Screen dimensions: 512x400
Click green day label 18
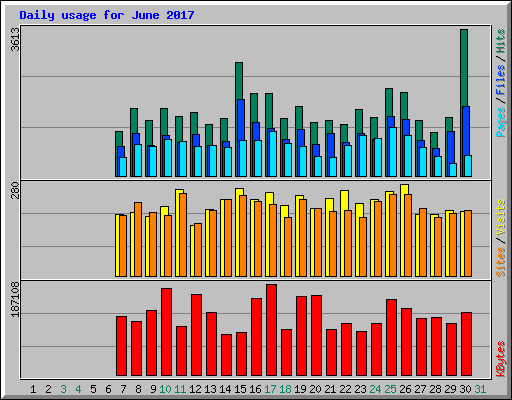point(285,389)
